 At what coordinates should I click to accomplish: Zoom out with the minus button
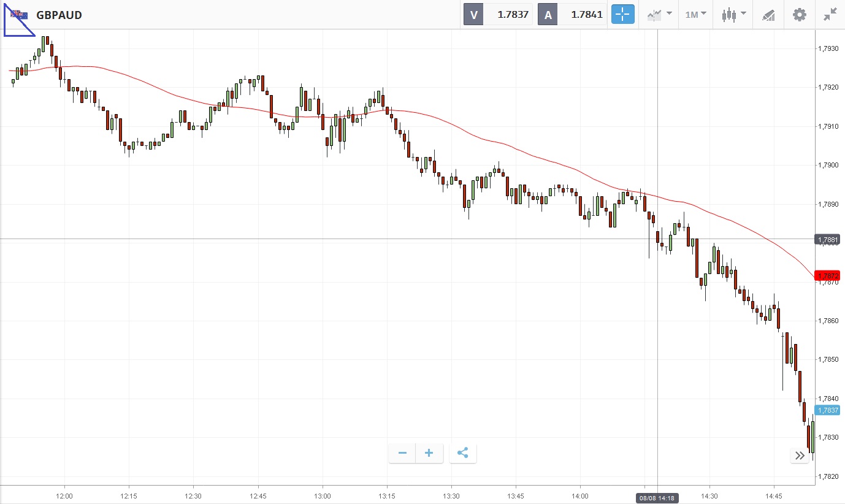[402, 453]
